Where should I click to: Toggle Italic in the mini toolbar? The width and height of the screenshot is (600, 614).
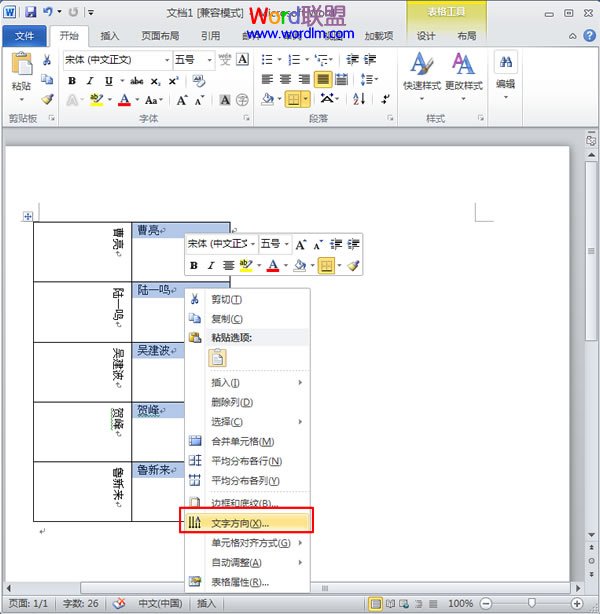(211, 265)
